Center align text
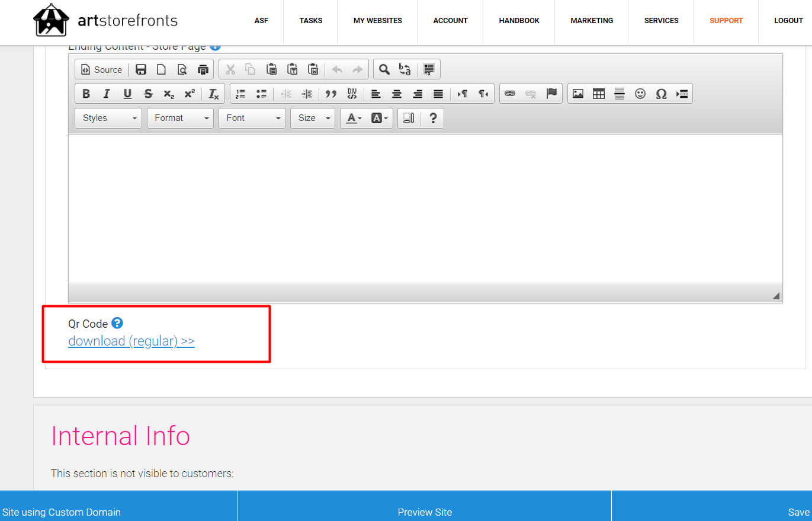Viewport: 812px width, 521px height. click(x=397, y=94)
